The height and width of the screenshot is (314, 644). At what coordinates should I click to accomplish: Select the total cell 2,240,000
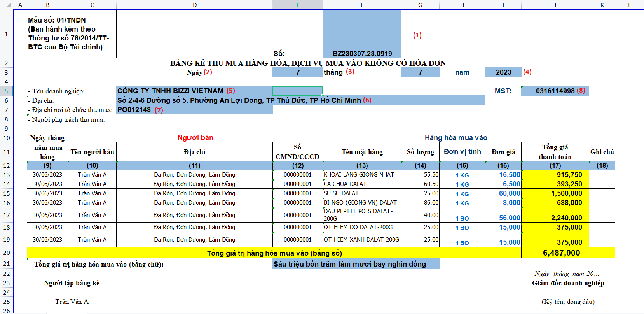tap(555, 215)
